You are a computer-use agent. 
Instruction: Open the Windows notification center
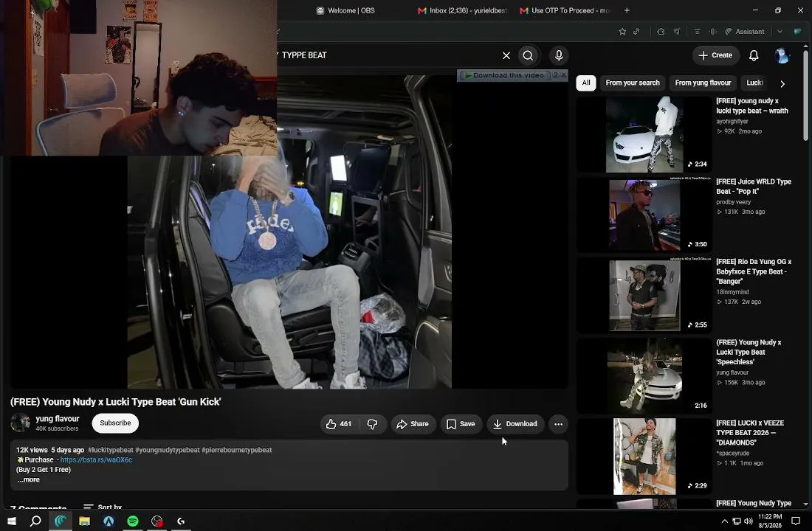tap(796, 521)
